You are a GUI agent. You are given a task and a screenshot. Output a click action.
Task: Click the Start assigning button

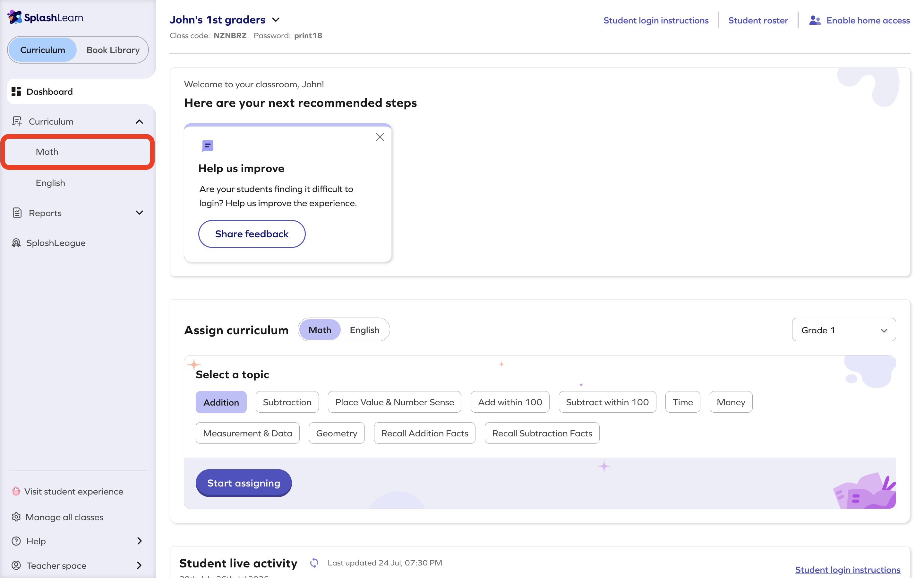244,483
